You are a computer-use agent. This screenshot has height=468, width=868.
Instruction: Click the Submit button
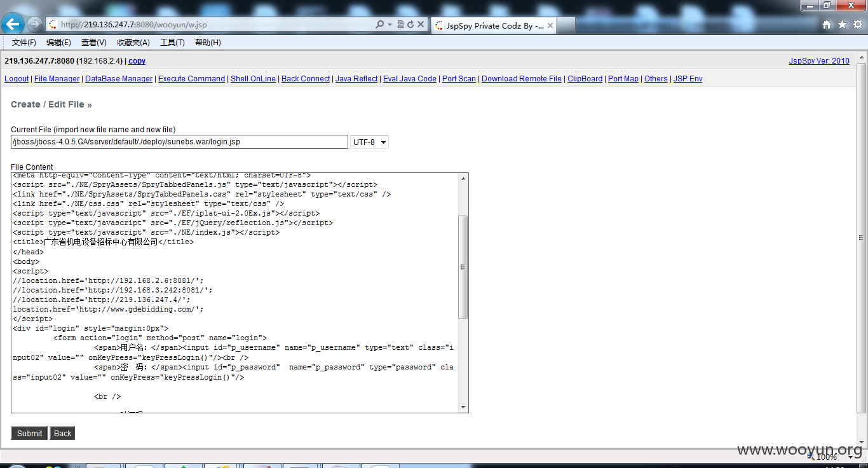(x=30, y=433)
